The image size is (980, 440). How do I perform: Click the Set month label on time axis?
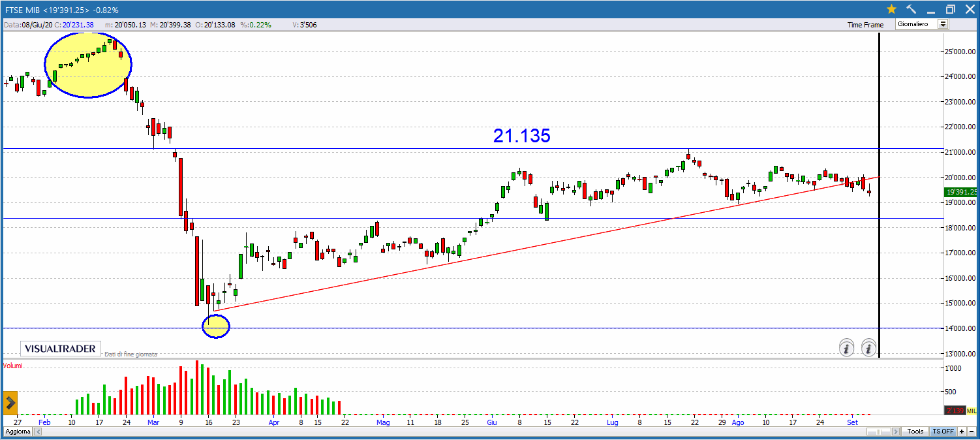(852, 422)
